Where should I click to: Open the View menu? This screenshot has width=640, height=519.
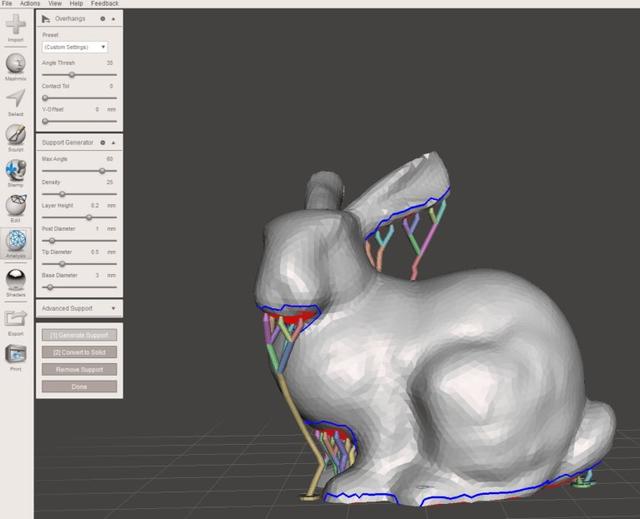pyautogui.click(x=55, y=4)
